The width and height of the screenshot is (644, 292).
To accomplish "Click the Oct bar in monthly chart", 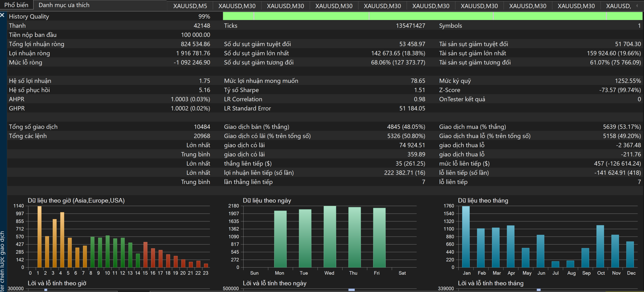I will pos(600,246).
